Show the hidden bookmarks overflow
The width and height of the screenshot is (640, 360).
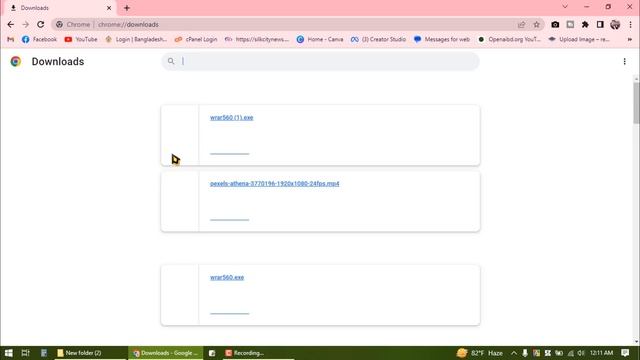coord(630,39)
